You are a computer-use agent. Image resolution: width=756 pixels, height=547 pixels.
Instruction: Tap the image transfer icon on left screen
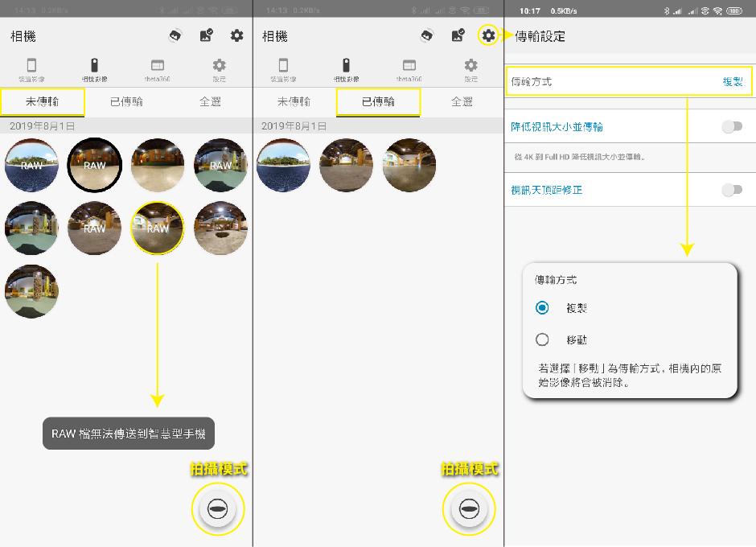pyautogui.click(x=207, y=35)
